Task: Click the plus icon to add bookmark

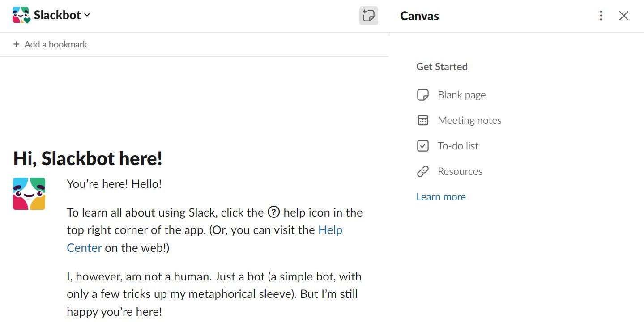Action: click(16, 44)
